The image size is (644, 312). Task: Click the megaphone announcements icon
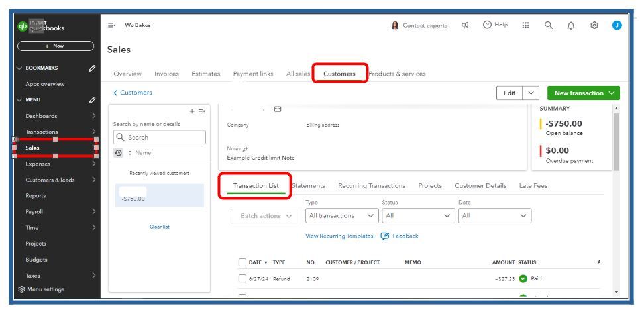click(465, 25)
